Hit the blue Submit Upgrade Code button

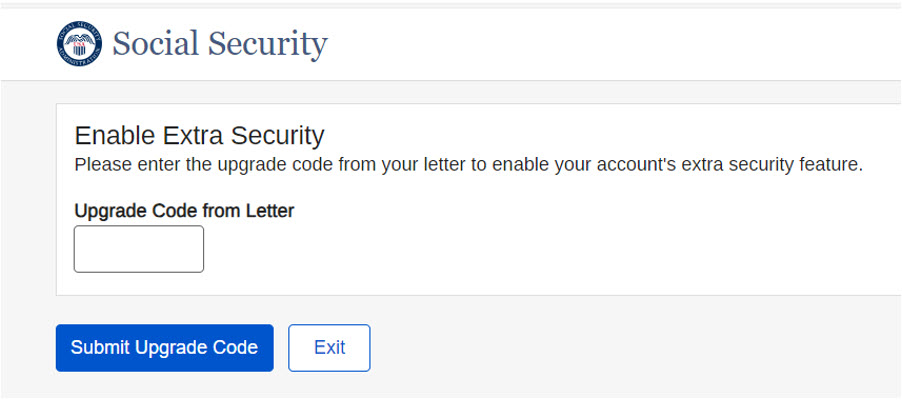(x=164, y=348)
